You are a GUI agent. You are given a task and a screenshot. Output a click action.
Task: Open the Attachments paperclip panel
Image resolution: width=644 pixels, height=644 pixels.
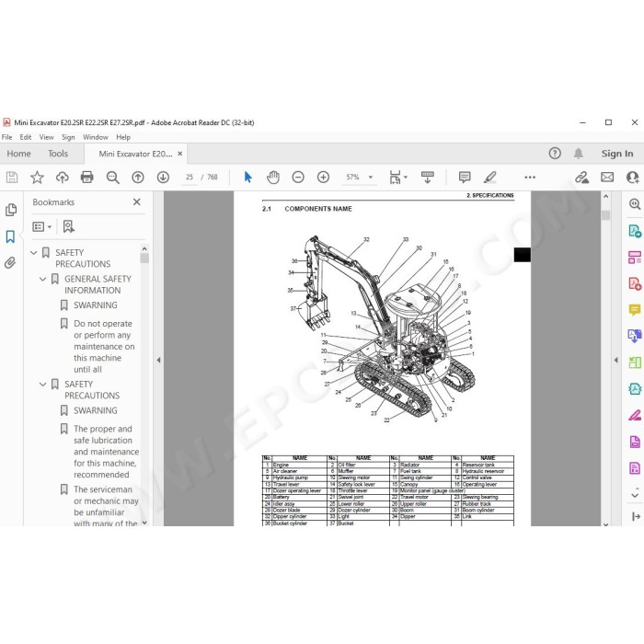pos(10,263)
